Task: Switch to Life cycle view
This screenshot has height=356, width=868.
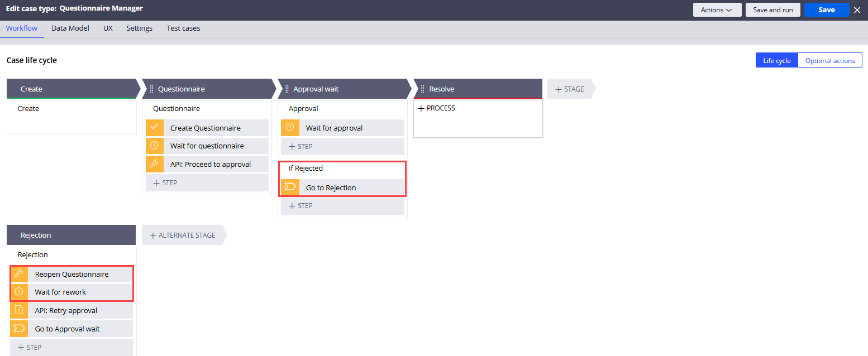Action: click(776, 60)
